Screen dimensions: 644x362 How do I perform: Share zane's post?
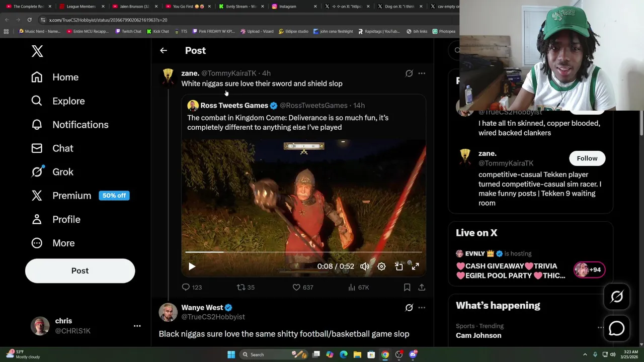[422, 287]
